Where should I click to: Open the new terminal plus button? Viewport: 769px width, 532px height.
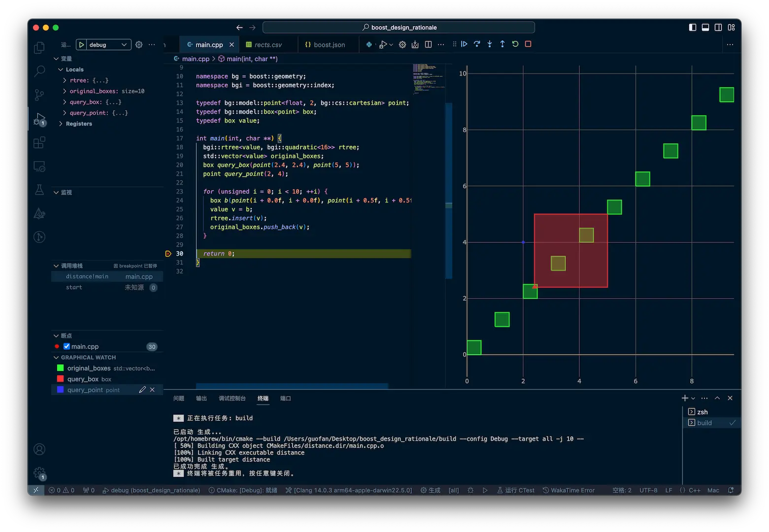click(685, 398)
